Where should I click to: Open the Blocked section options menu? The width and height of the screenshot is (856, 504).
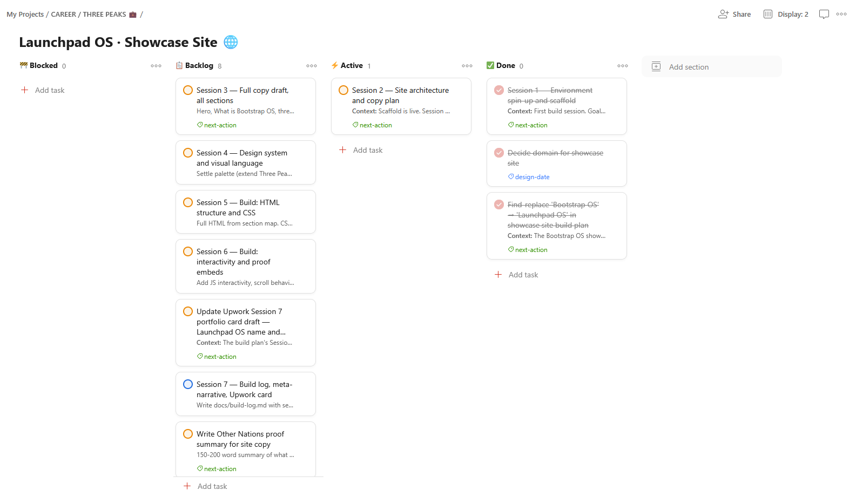point(156,66)
